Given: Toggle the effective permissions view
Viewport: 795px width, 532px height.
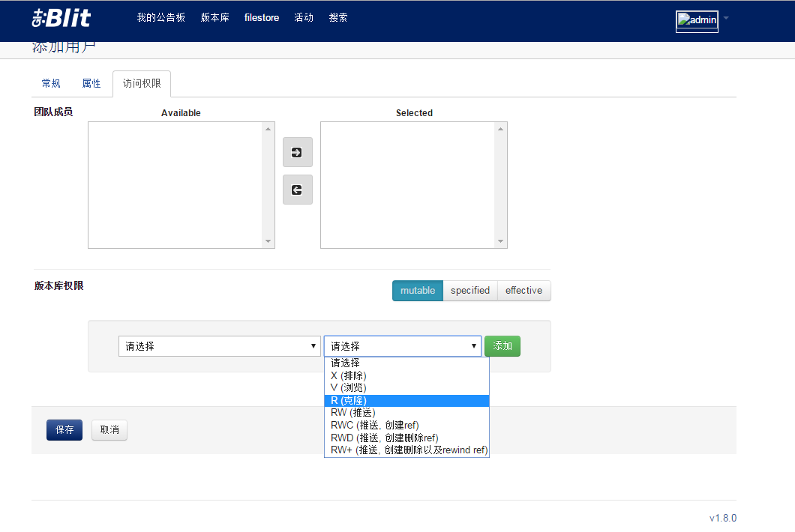Looking at the screenshot, I should point(523,290).
